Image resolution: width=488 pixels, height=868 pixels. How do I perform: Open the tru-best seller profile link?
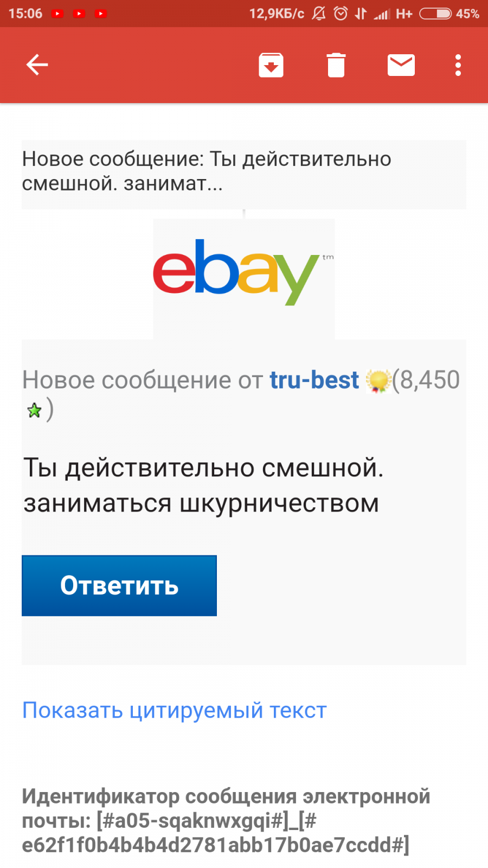tap(314, 380)
